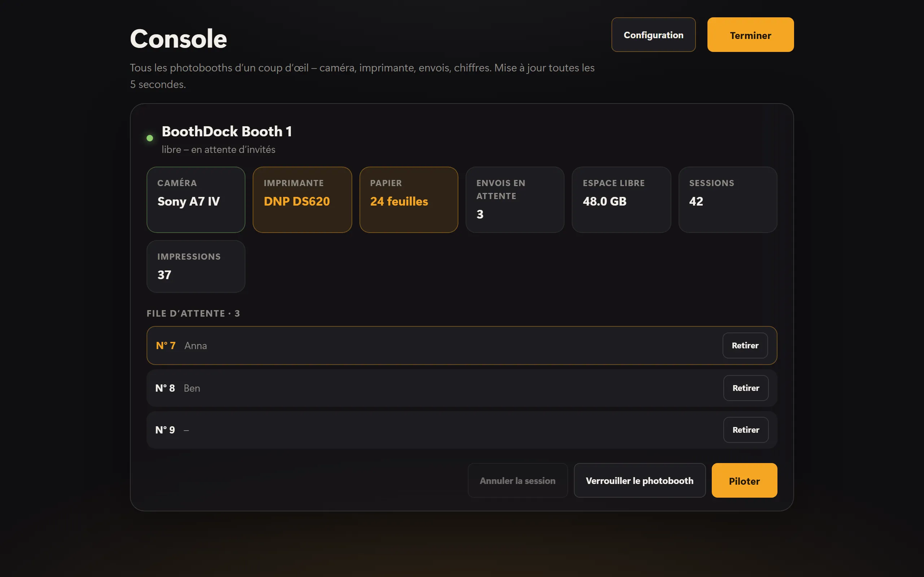Click the Espace libre 48.0 GB card
This screenshot has width=924, height=577.
(x=621, y=199)
